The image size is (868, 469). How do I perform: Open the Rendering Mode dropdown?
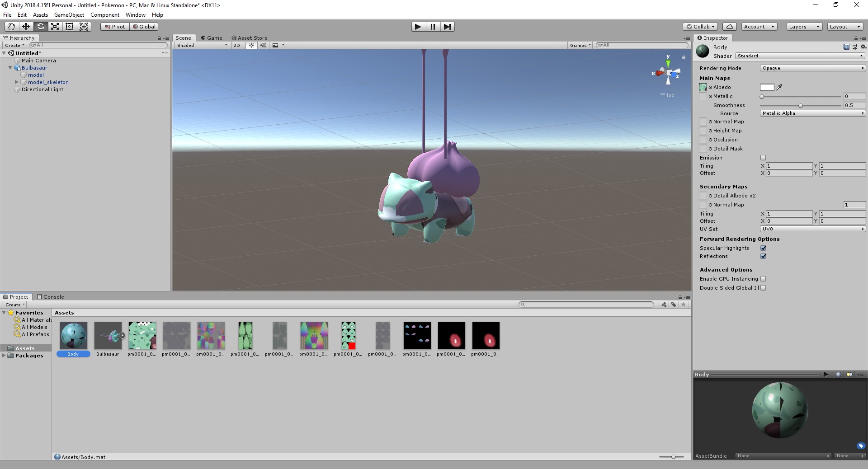click(x=813, y=68)
